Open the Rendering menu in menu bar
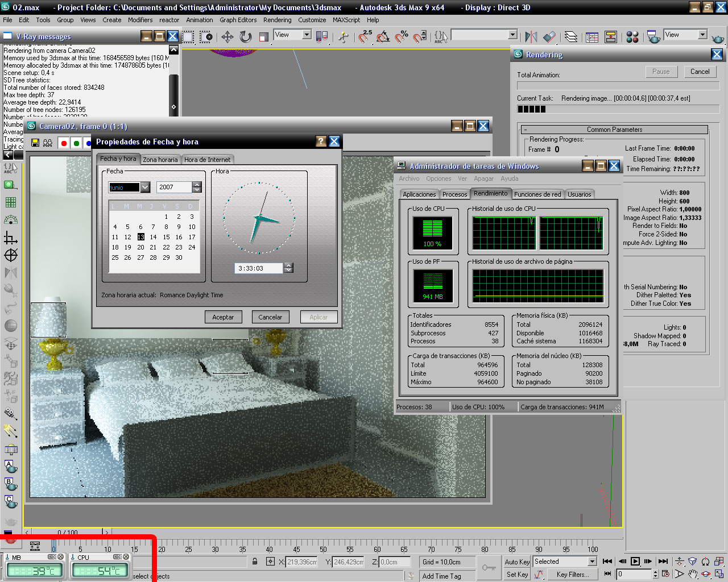Screen dimensions: 728x582 click(277, 20)
